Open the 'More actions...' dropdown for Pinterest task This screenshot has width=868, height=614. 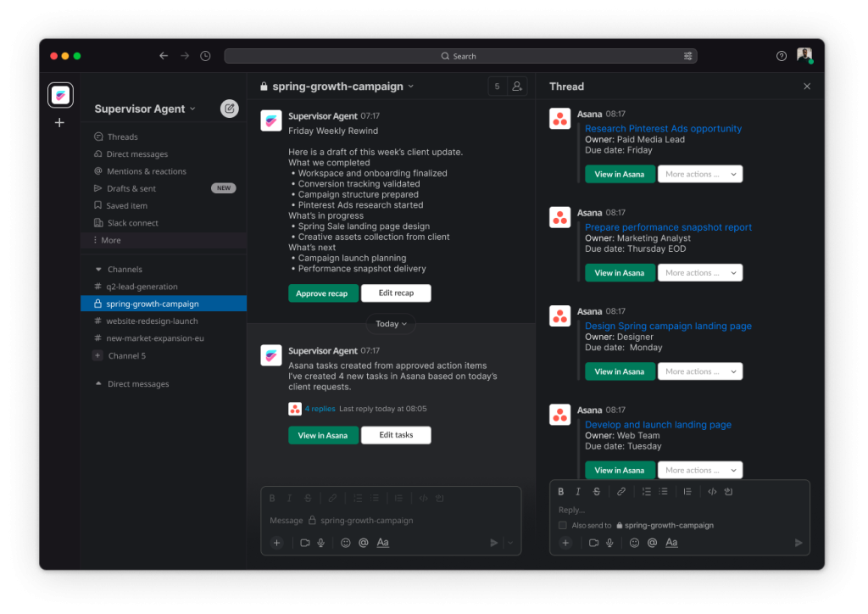(x=700, y=173)
